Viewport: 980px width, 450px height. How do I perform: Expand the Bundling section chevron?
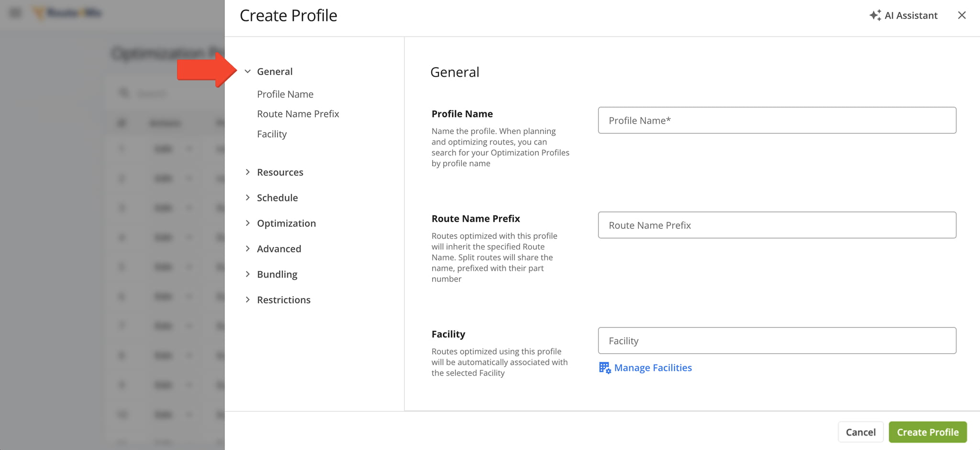tap(247, 274)
